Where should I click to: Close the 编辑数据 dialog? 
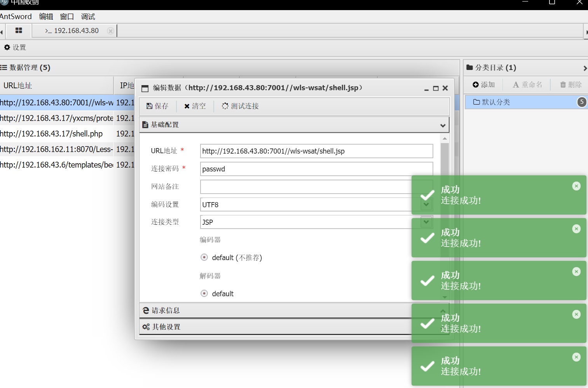445,88
